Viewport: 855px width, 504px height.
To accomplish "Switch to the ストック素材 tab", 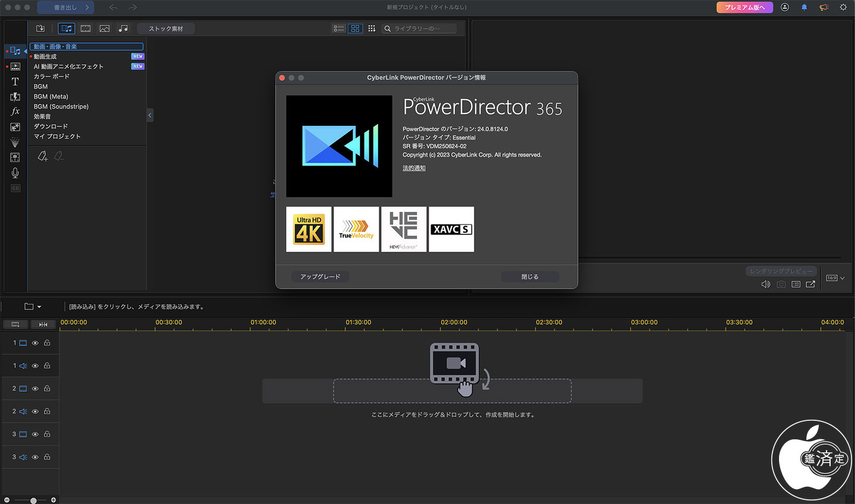I will click(x=166, y=28).
